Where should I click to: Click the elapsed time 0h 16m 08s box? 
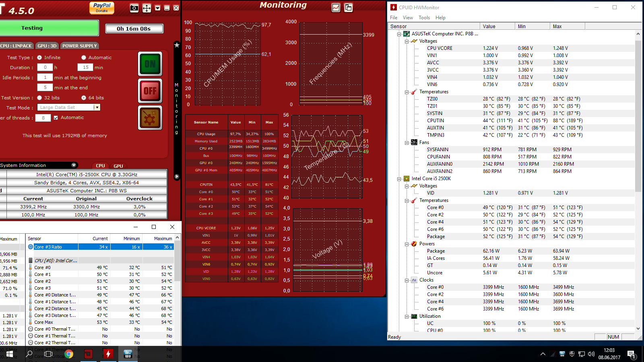coord(134,29)
